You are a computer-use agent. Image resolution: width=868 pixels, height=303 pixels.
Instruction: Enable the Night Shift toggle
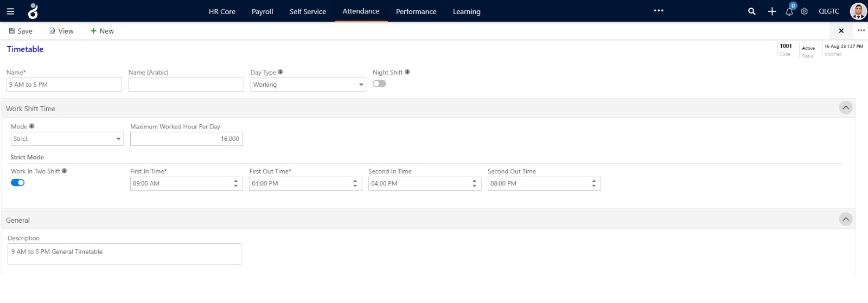coord(379,83)
